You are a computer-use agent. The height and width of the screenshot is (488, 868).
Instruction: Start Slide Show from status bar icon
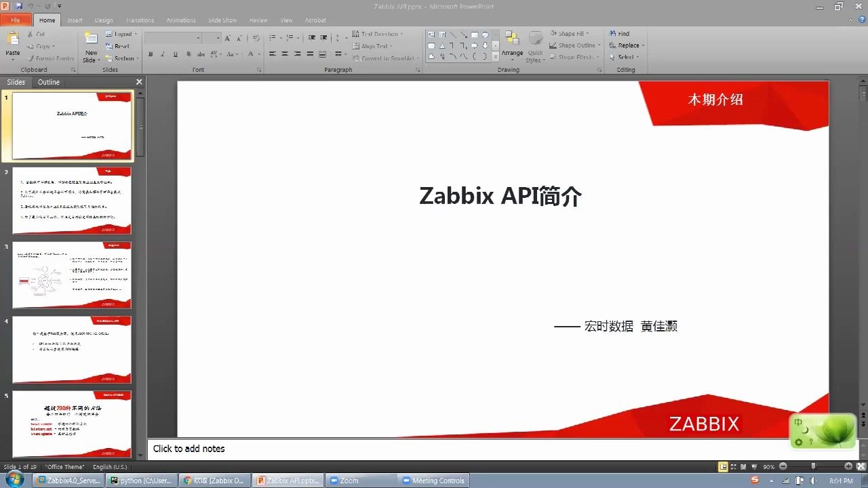tap(754, 466)
